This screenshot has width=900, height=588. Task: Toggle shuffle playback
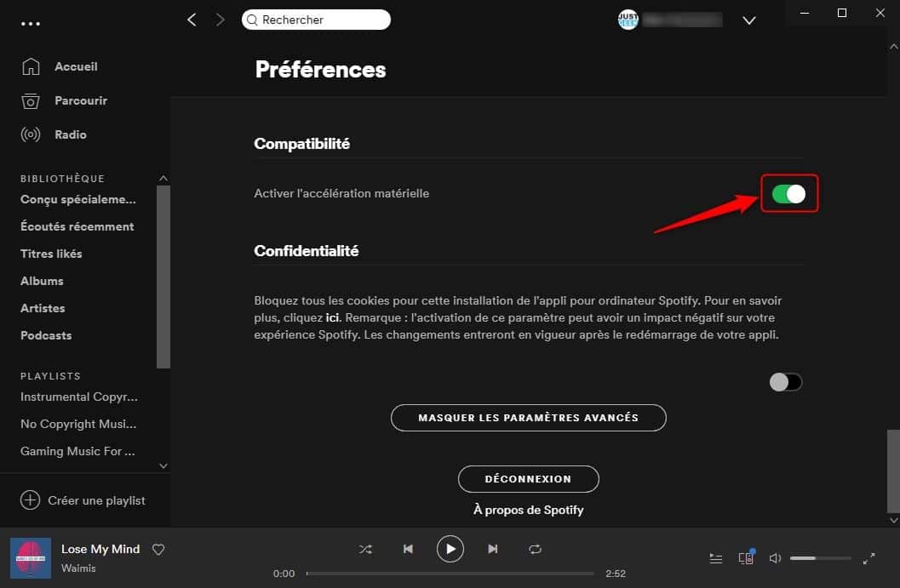(365, 550)
